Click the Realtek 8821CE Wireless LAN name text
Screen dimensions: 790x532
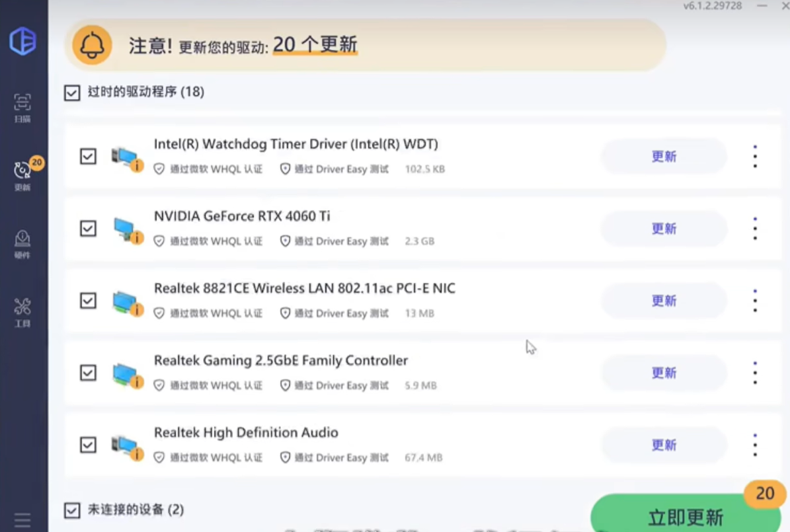coord(304,288)
